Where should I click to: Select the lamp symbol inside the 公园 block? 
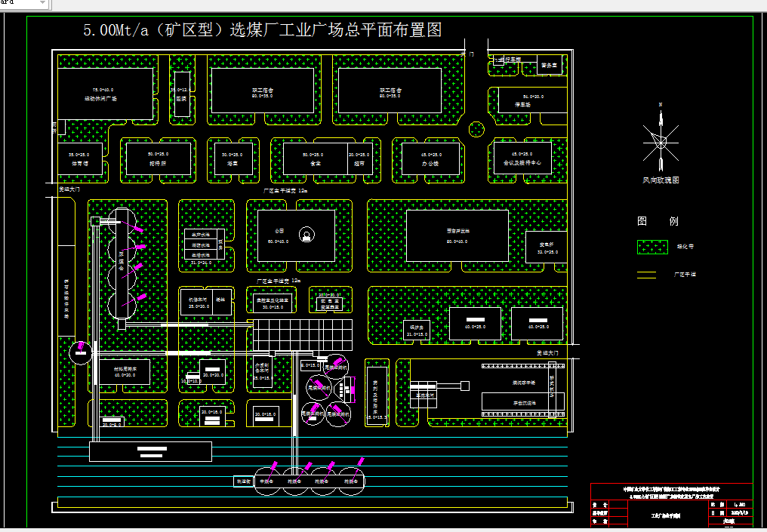(x=308, y=235)
